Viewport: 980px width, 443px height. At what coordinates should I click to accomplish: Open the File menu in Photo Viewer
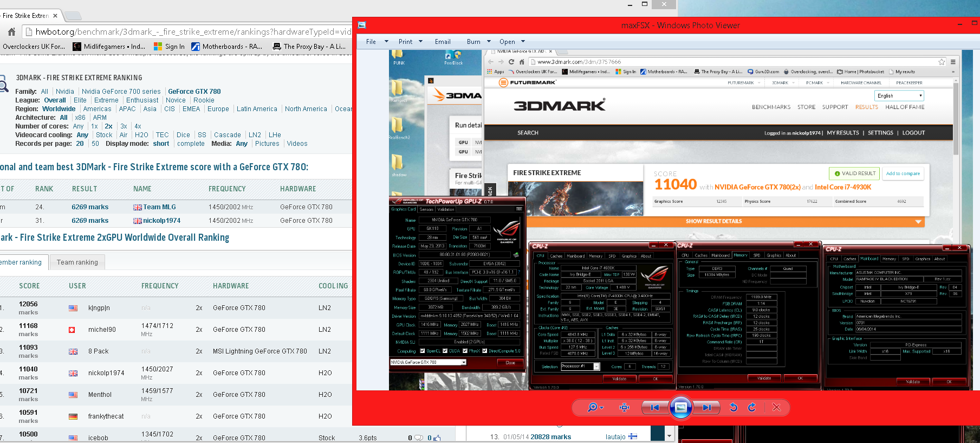(x=371, y=42)
